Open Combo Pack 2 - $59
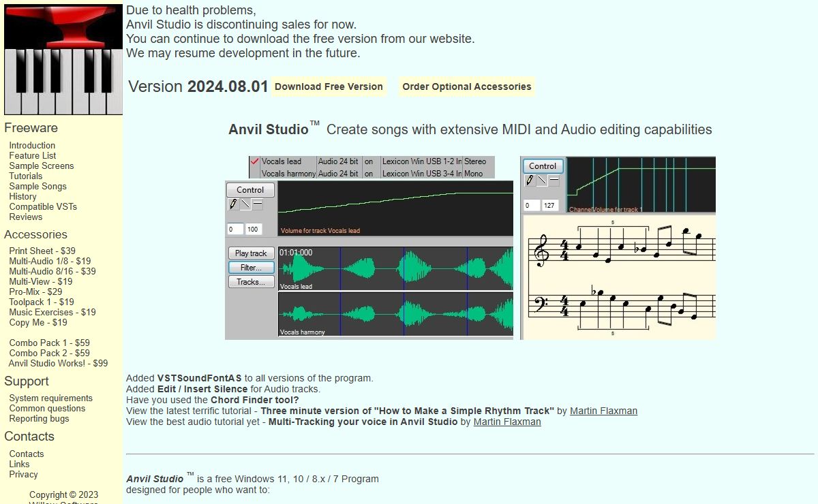Screen dimensions: 818x504 pos(49,353)
